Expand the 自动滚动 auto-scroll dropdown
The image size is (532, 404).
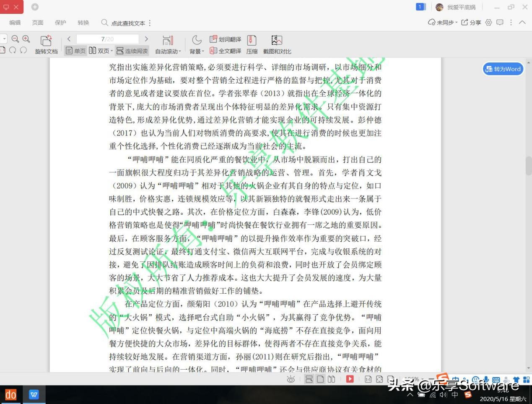pyautogui.click(x=168, y=51)
